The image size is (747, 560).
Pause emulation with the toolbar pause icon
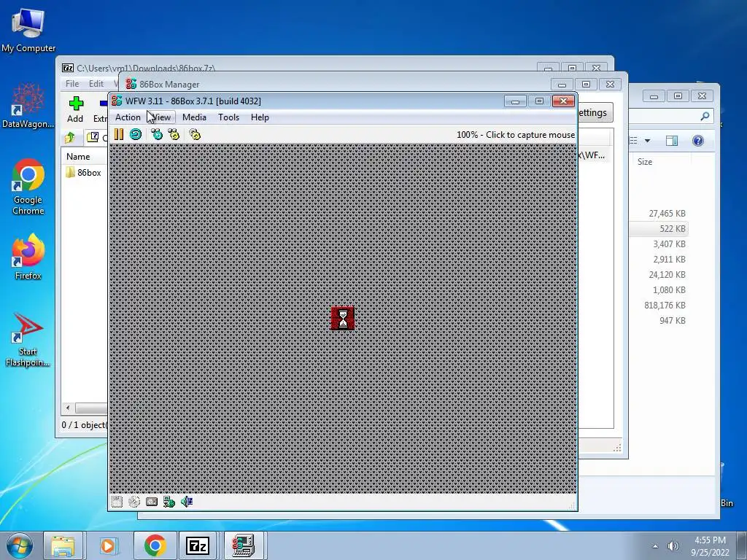[119, 135]
